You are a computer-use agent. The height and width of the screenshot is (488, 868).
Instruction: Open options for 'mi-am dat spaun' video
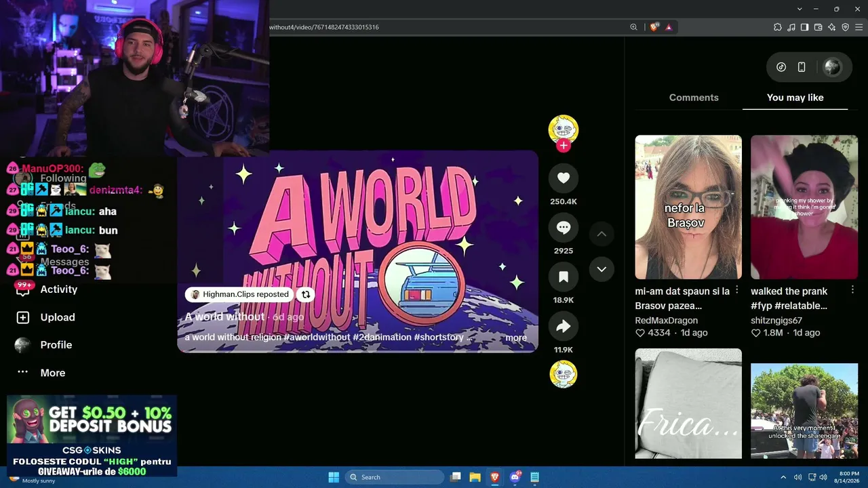pyautogui.click(x=736, y=290)
